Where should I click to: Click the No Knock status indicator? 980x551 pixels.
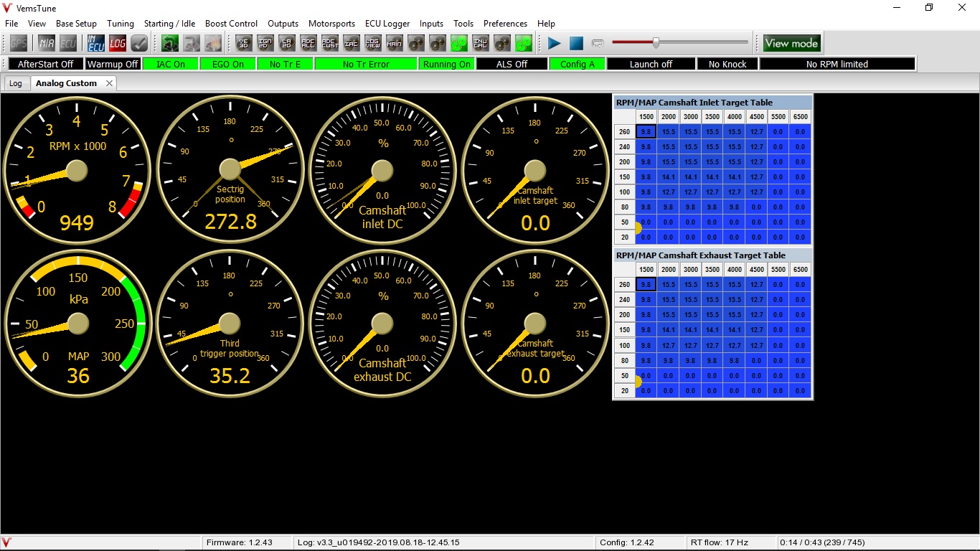click(x=727, y=64)
